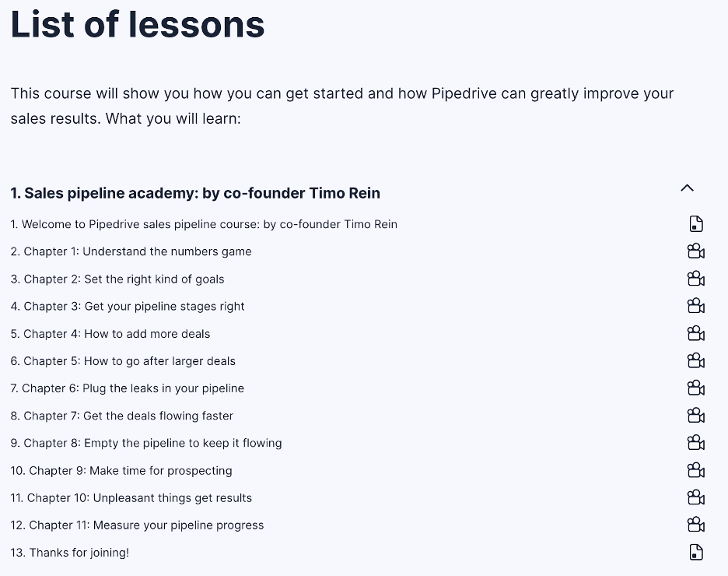Screen dimensions: 728x576
Task: Open Chapter 11: Measure your pipeline progress
Action: click(137, 525)
